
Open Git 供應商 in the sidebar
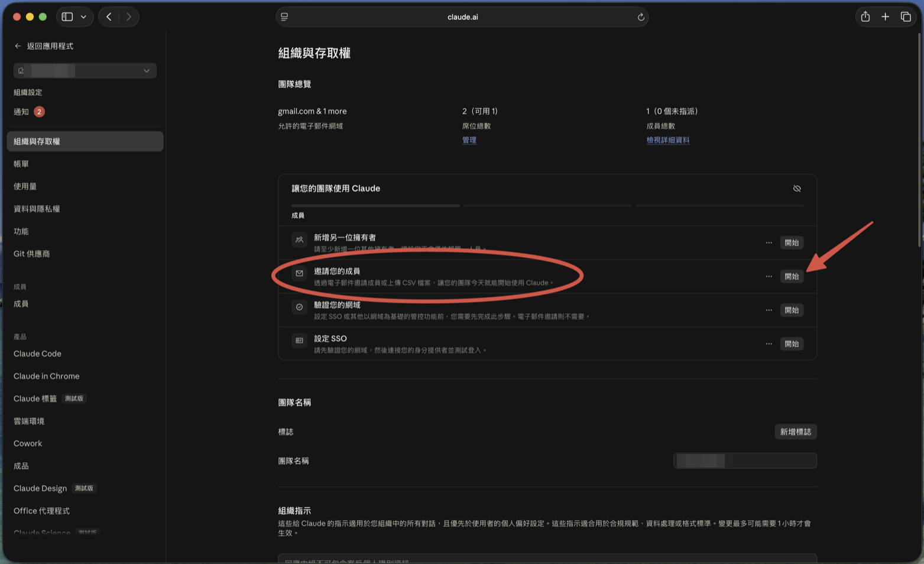32,254
